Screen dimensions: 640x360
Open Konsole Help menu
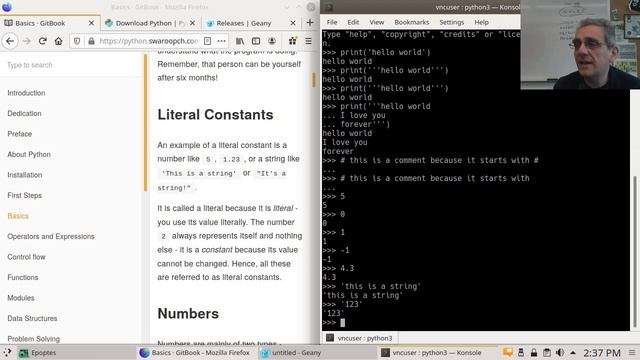(x=481, y=22)
